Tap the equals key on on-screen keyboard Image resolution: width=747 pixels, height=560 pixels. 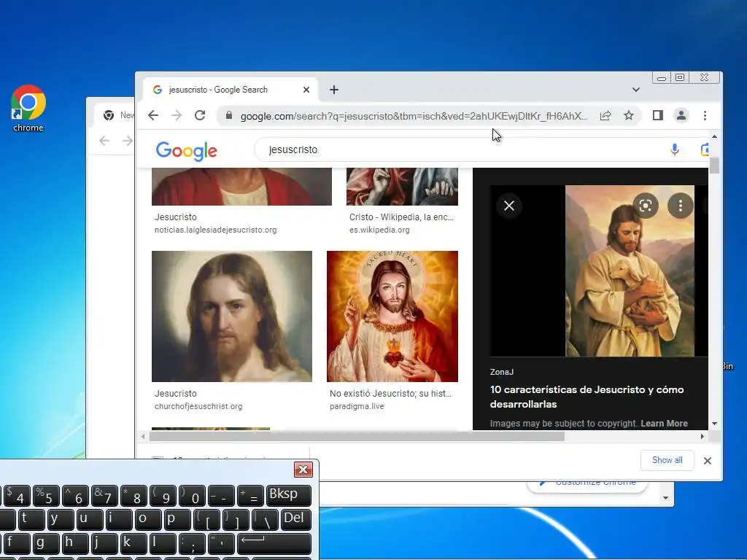pos(250,495)
